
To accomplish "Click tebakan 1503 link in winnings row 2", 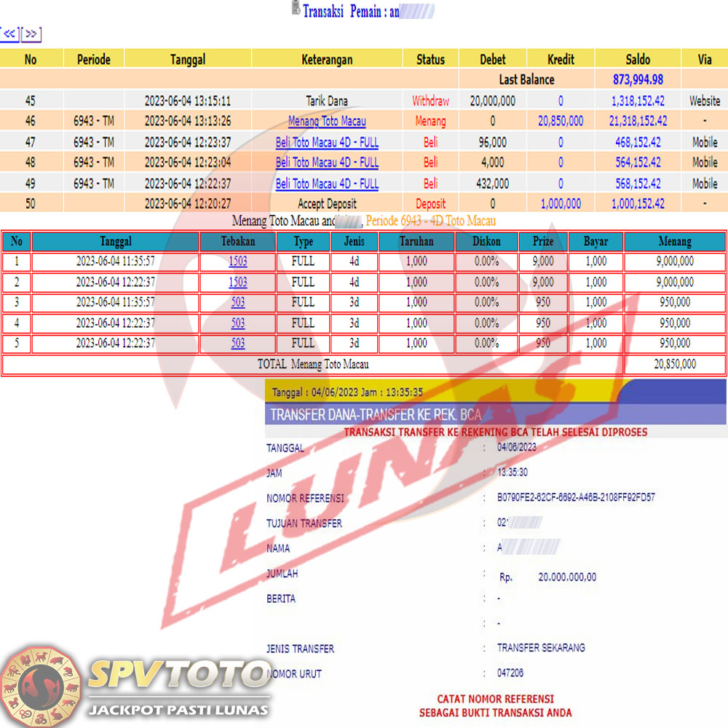I will (238, 282).
